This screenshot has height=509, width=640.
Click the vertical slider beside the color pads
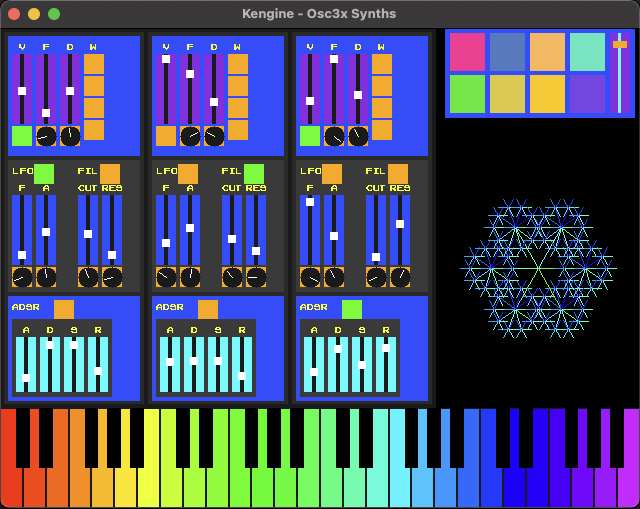620,73
